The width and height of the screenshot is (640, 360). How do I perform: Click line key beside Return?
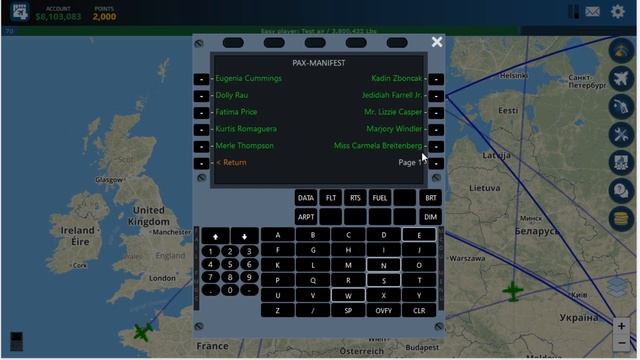(x=201, y=163)
